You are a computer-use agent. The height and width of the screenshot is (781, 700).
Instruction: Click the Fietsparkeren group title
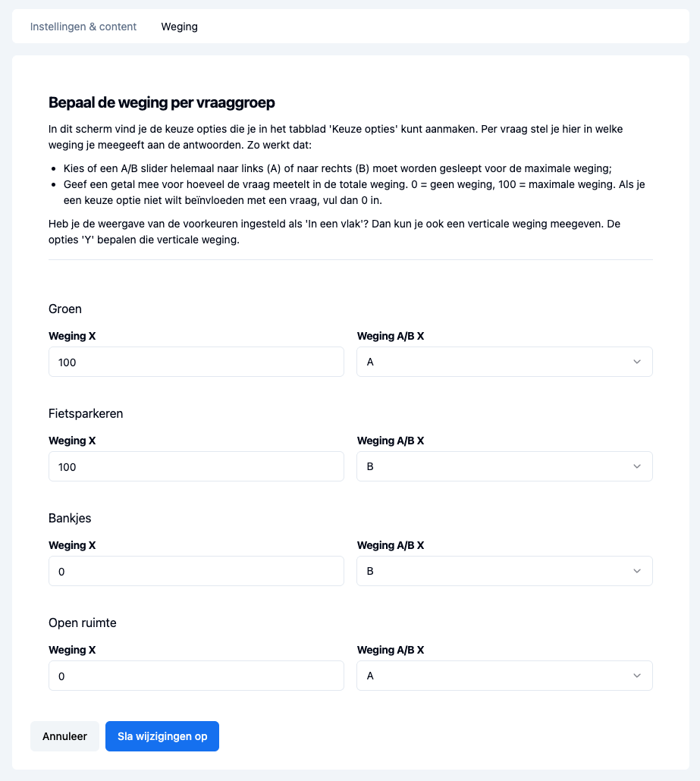pyautogui.click(x=86, y=414)
